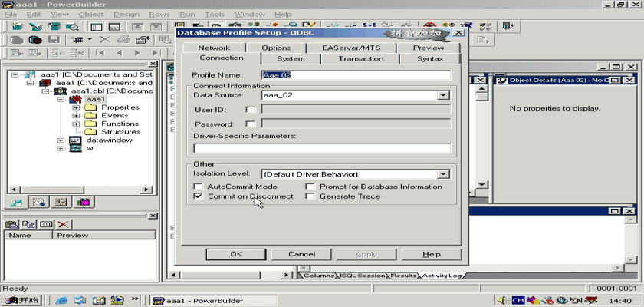Click the Inherit toolbar icon beside New
This screenshot has height=307, width=644.
click(x=35, y=27)
